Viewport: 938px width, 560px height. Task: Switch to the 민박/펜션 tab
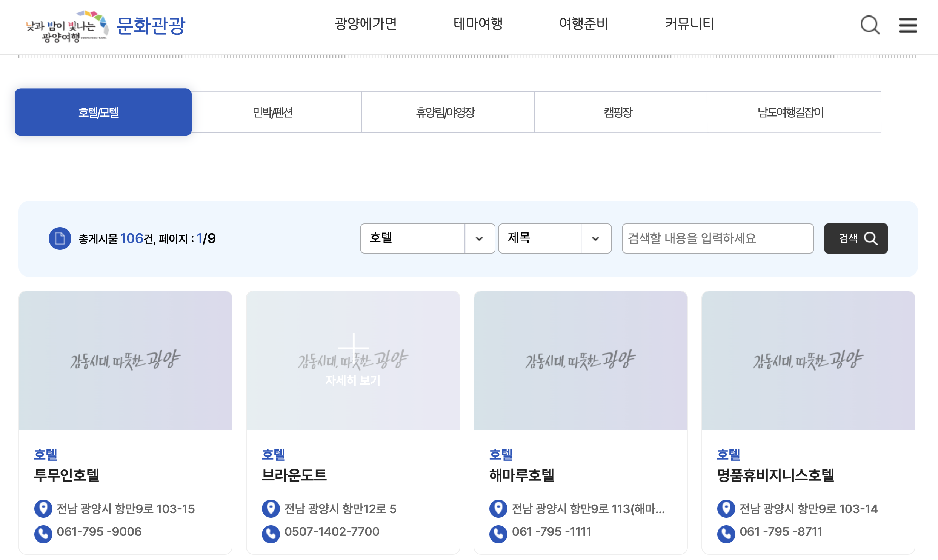276,112
